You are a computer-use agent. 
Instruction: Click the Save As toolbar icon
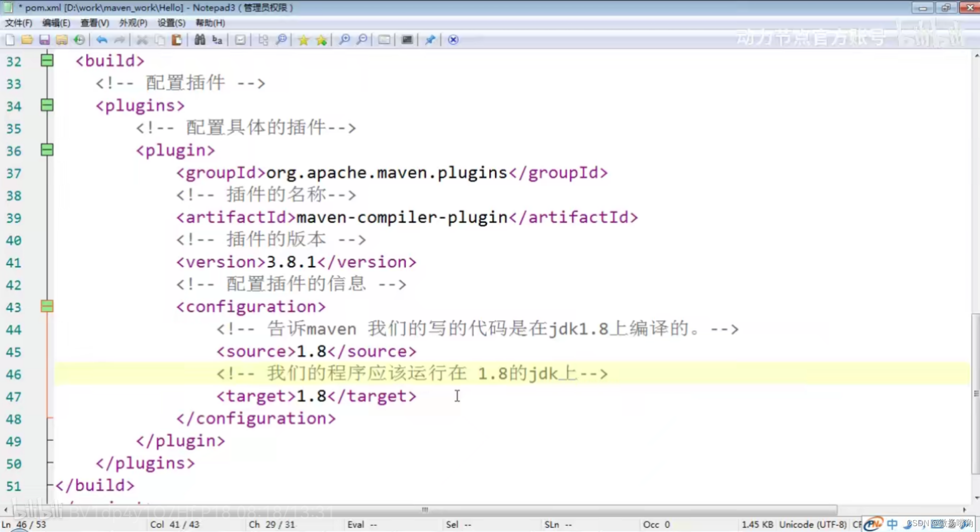(x=62, y=40)
